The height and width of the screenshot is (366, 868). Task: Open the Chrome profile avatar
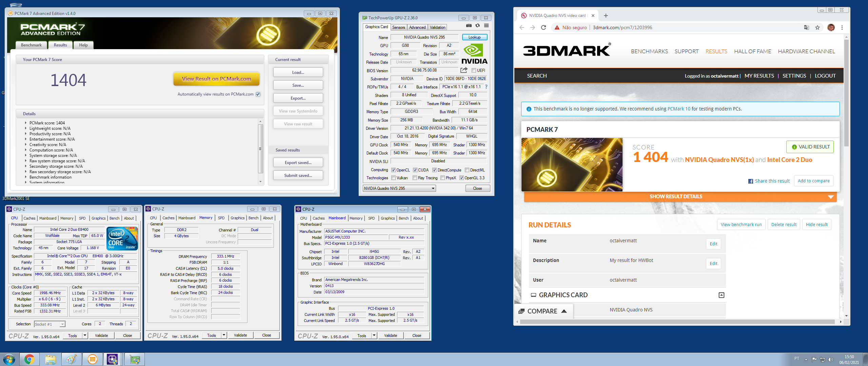point(831,27)
